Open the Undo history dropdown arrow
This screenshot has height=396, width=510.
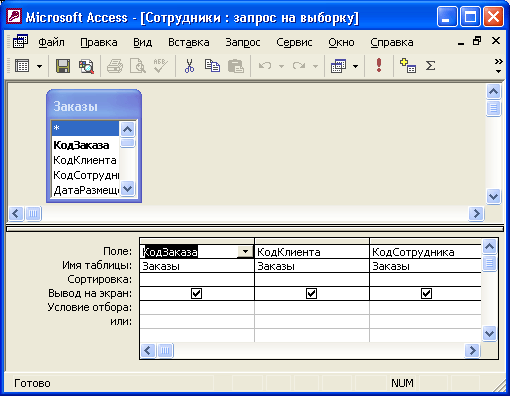pos(281,66)
